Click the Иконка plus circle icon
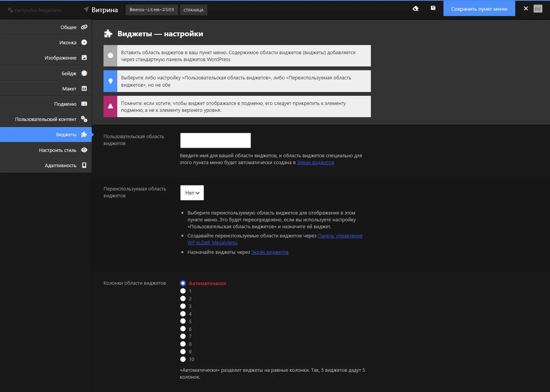The width and height of the screenshot is (550, 392). click(x=84, y=42)
